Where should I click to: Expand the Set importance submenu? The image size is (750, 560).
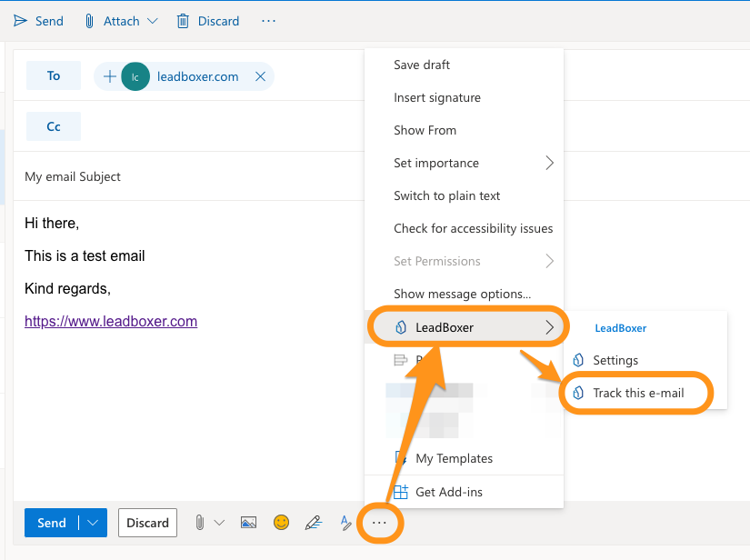tap(549, 164)
